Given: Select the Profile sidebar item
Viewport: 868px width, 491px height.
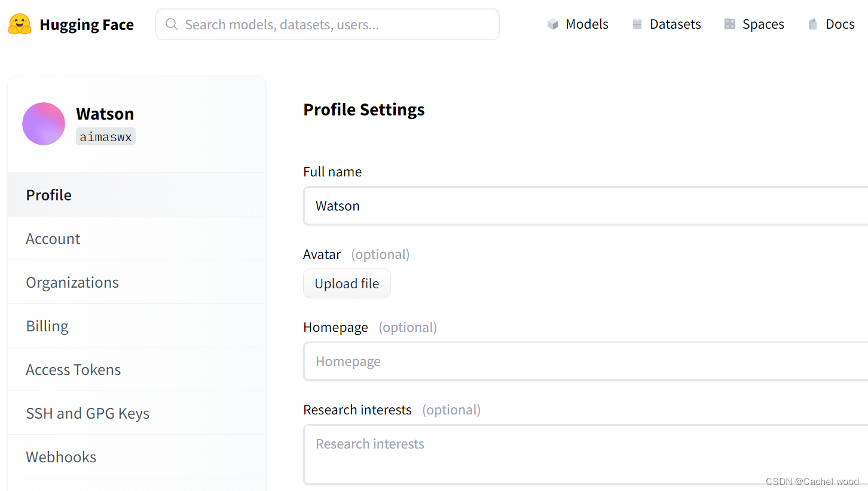Looking at the screenshot, I should tap(49, 195).
